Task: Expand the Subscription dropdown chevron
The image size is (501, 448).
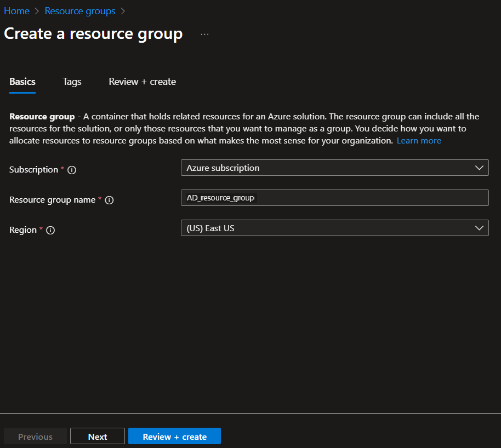Action: point(480,168)
